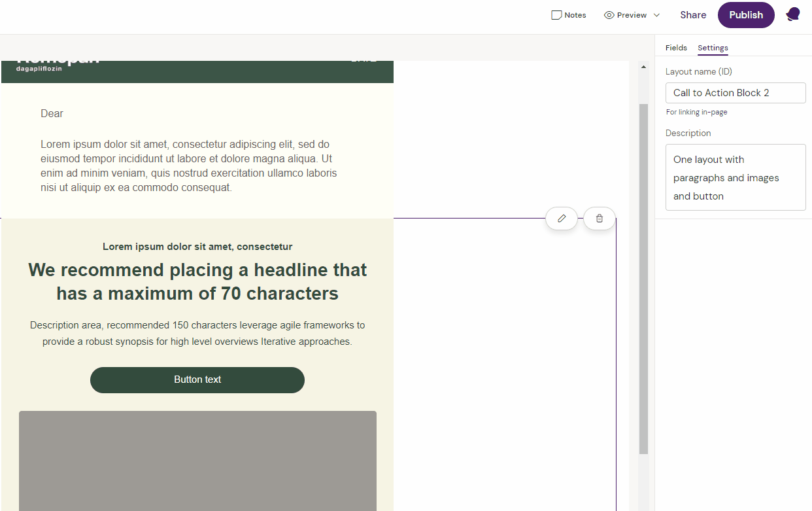Click the dark green email header logo
This screenshot has height=511, width=812.
[x=58, y=63]
